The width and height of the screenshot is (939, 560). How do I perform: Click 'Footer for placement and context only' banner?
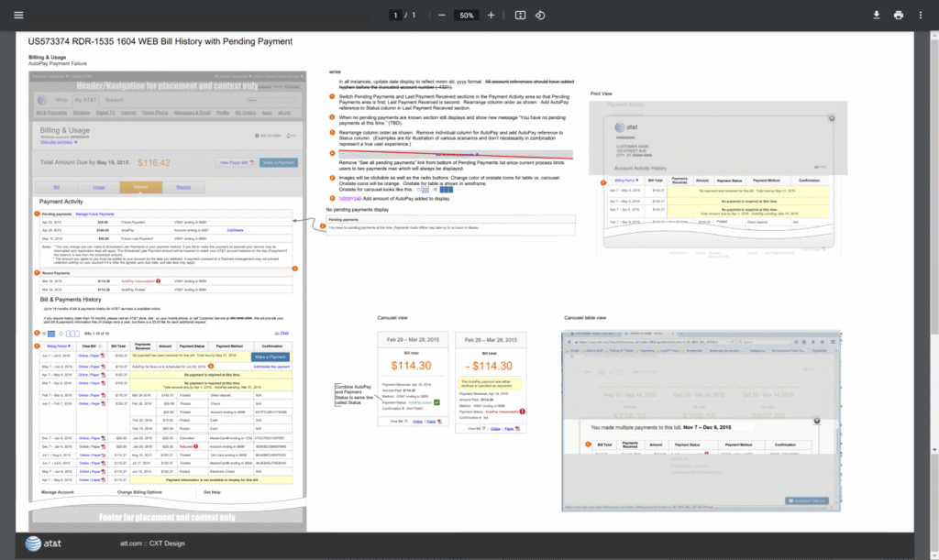167,518
